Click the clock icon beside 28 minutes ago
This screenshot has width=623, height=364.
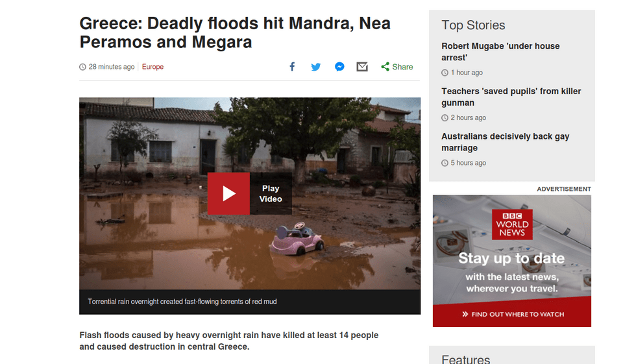(x=82, y=67)
